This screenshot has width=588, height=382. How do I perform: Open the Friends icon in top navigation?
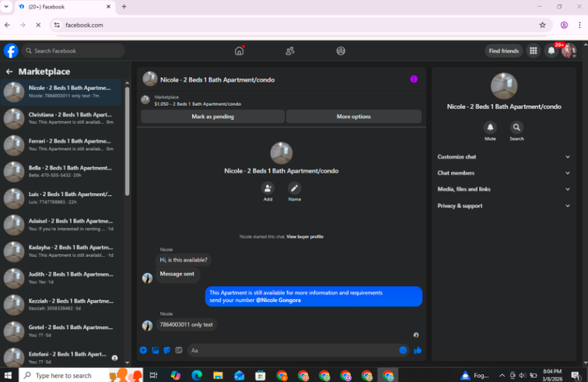tap(290, 51)
